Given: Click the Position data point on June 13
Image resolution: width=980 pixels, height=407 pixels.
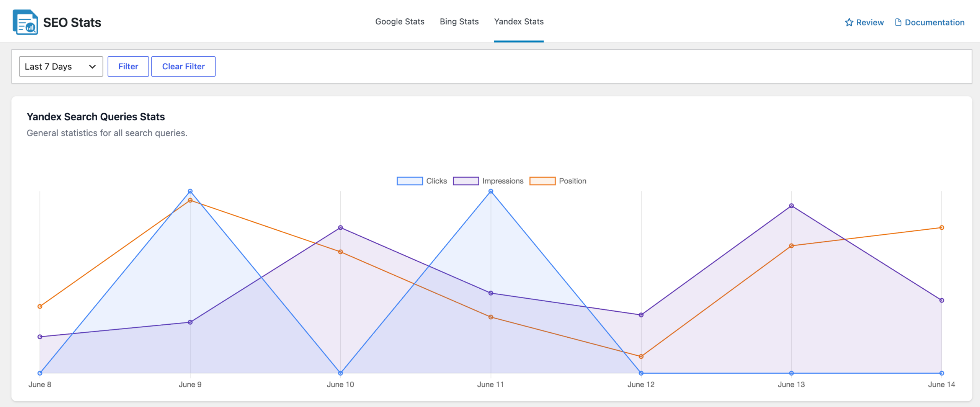Looking at the screenshot, I should (791, 246).
